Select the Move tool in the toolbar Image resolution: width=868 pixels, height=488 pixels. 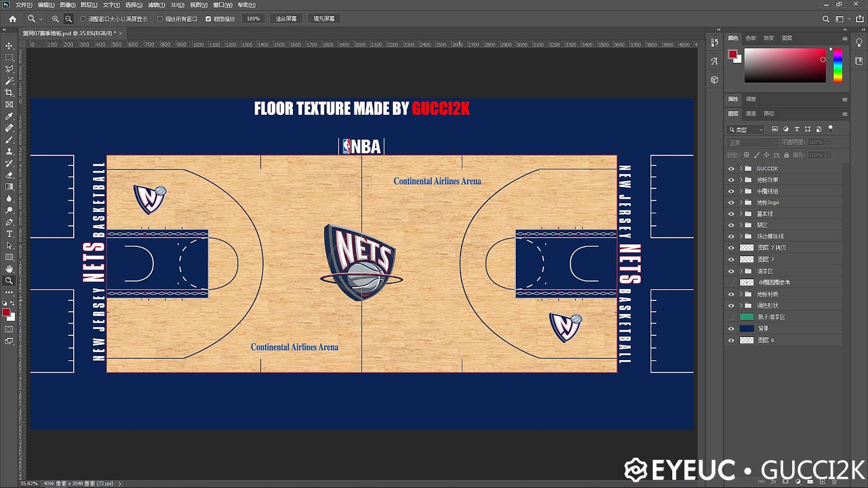pos(9,46)
